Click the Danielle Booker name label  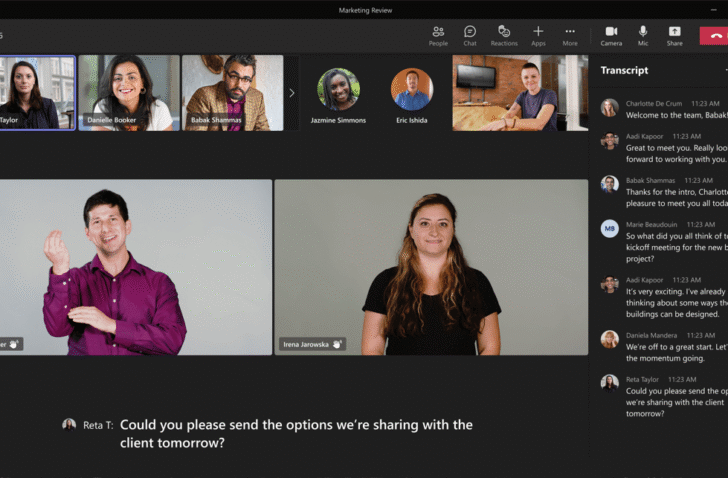pos(111,120)
